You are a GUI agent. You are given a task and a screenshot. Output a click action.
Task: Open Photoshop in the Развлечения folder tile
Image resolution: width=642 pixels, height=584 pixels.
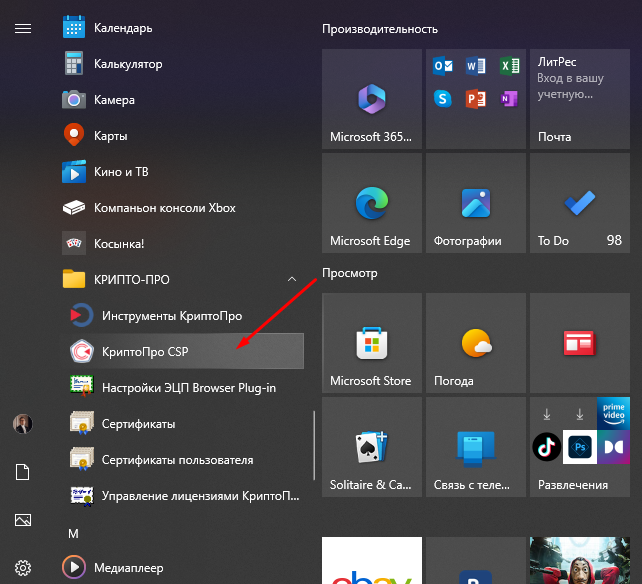580,447
